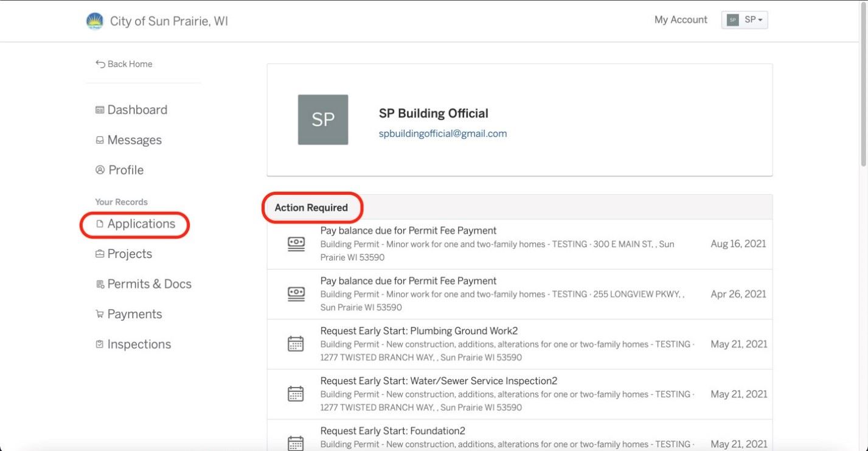Viewport: 868px width, 451px height.
Task: Open Pay balance due for 255 LONGVIEW PKWY
Action: pyautogui.click(x=519, y=294)
